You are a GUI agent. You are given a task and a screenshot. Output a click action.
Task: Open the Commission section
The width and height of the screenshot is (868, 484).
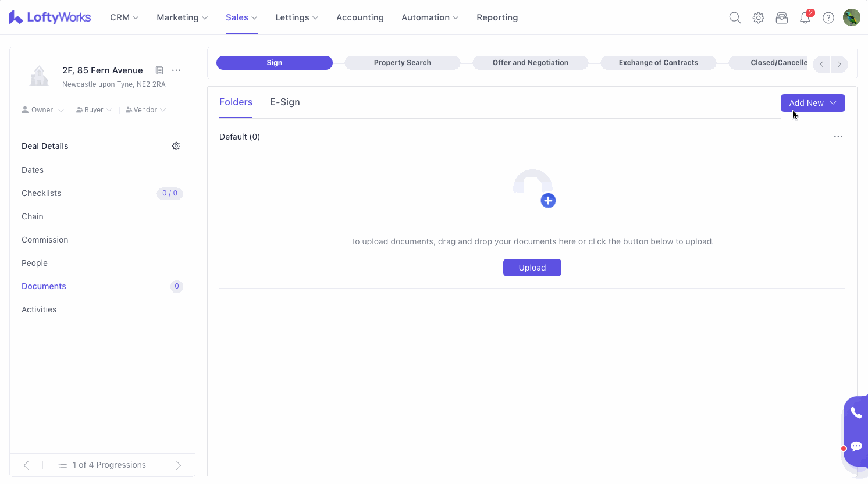pos(45,240)
